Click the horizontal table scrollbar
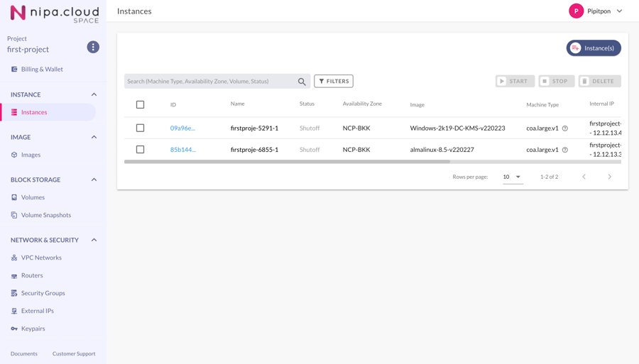The image size is (639, 364). tap(287, 162)
